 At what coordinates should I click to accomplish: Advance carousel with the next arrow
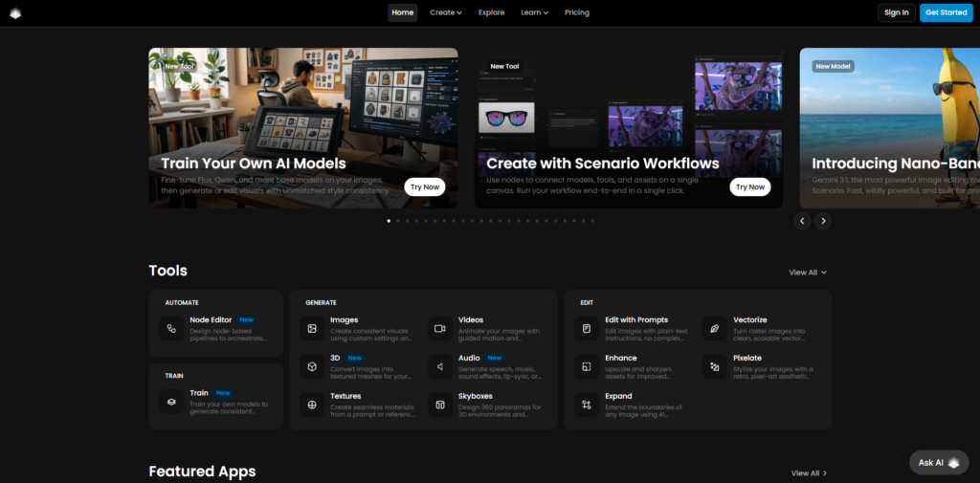[823, 221]
